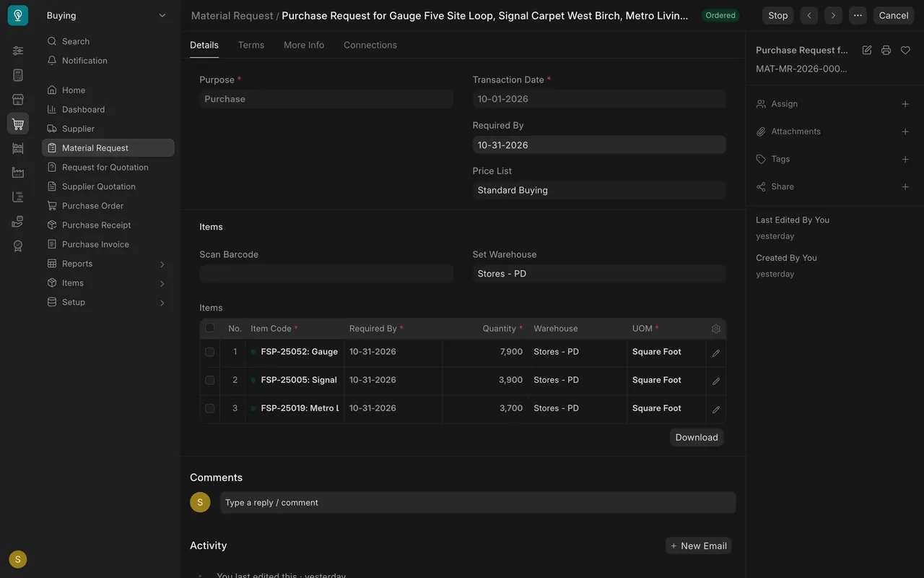Viewport: 924px width, 578px height.
Task: Add a tag using the Tags plus icon
Action: tap(905, 159)
